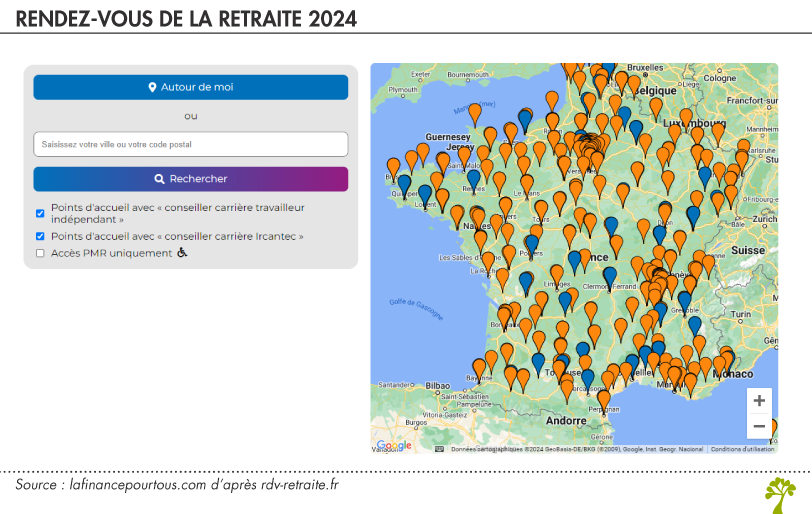The height and width of the screenshot is (514, 812).
Task: Enable Accès PMR uniquement checkbox
Action: pyautogui.click(x=40, y=253)
